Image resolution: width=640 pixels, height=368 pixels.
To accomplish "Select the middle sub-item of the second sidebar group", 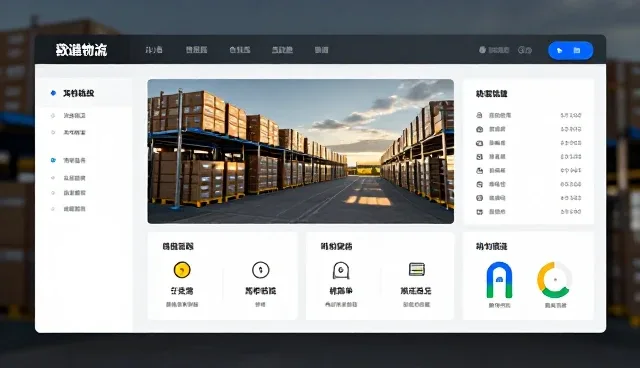I will point(74,193).
